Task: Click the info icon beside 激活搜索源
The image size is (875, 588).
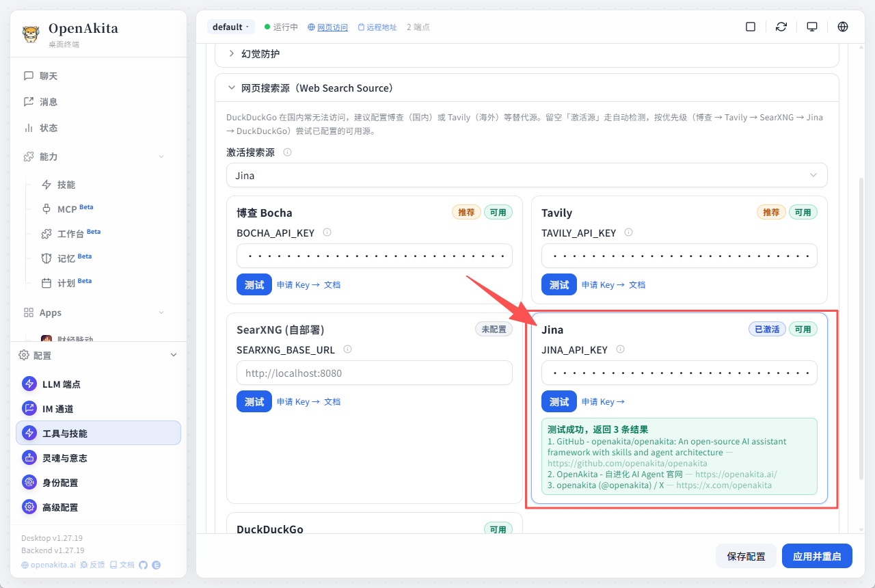Action: point(287,152)
